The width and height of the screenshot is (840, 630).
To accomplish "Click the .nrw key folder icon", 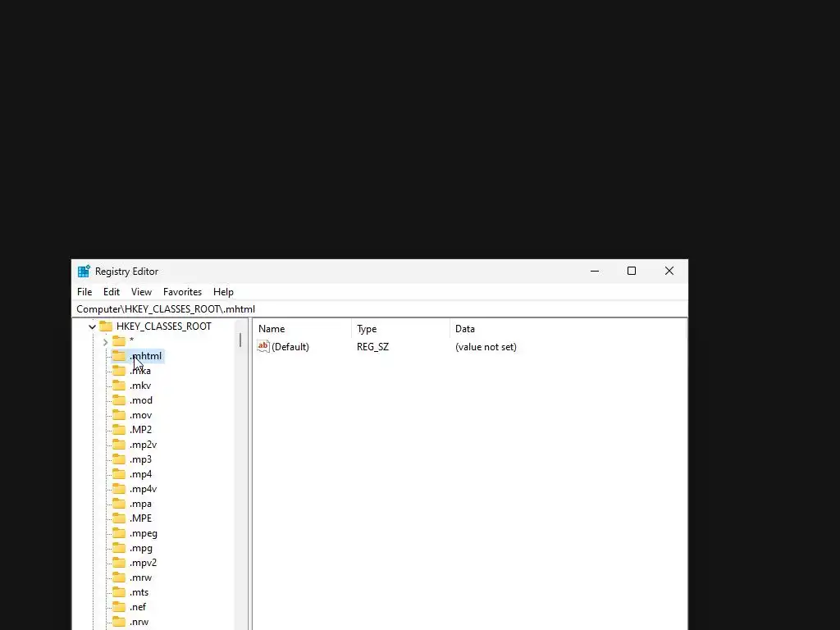I will tap(119, 622).
